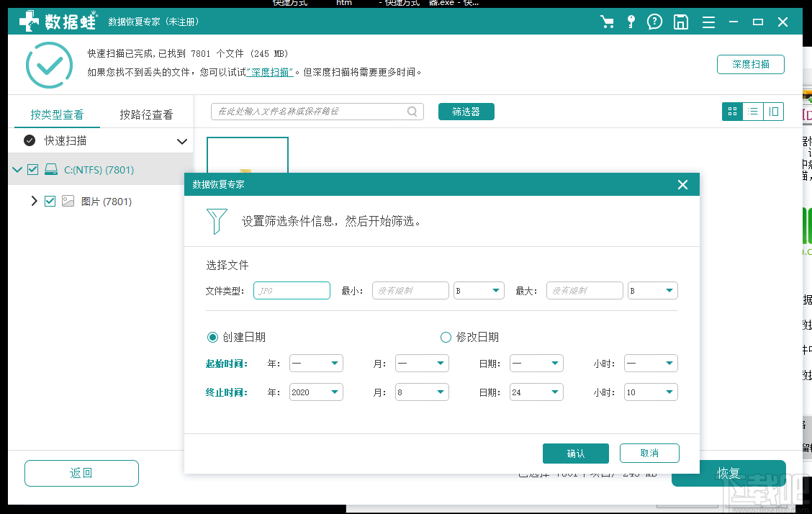Select the 创建日期 radio button

[212, 337]
